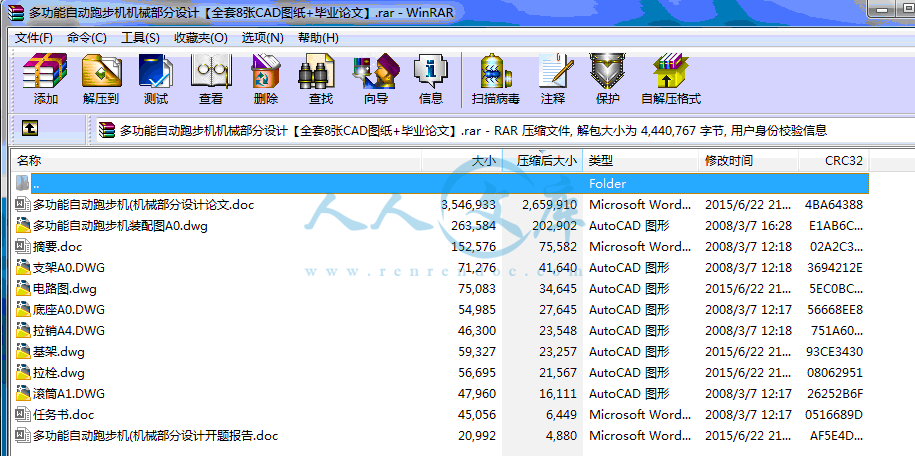Screen dimensions: 915x456
Task: Click the AutoCAD icon of 支架A0.DWG
Action: click(x=23, y=267)
